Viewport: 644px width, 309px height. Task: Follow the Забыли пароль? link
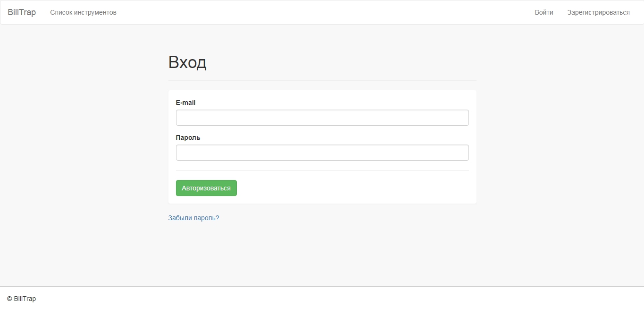(193, 218)
